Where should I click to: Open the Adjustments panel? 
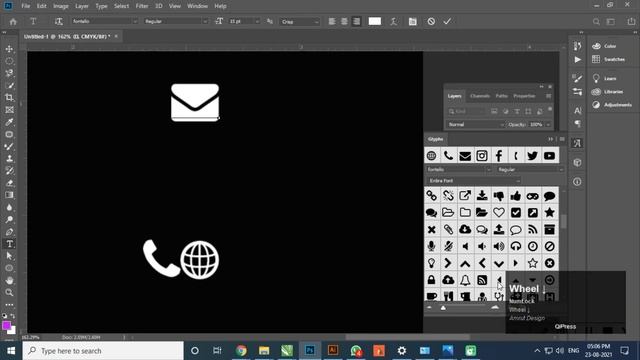612,105
